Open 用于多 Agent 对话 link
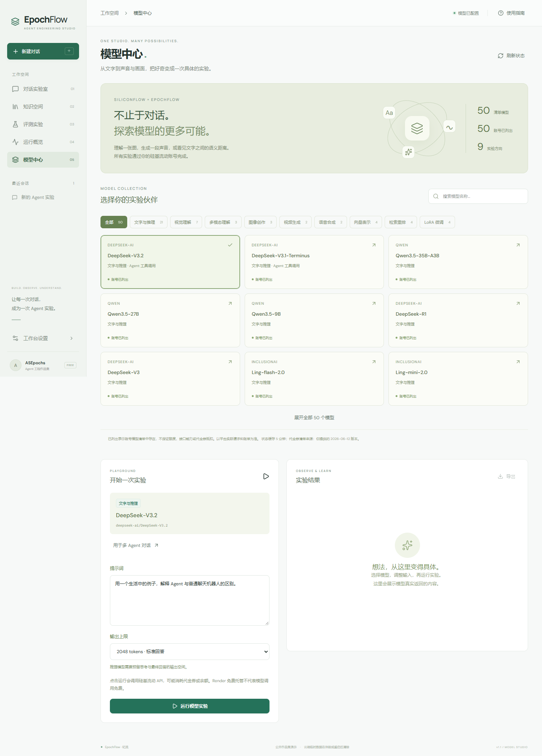 click(x=136, y=545)
